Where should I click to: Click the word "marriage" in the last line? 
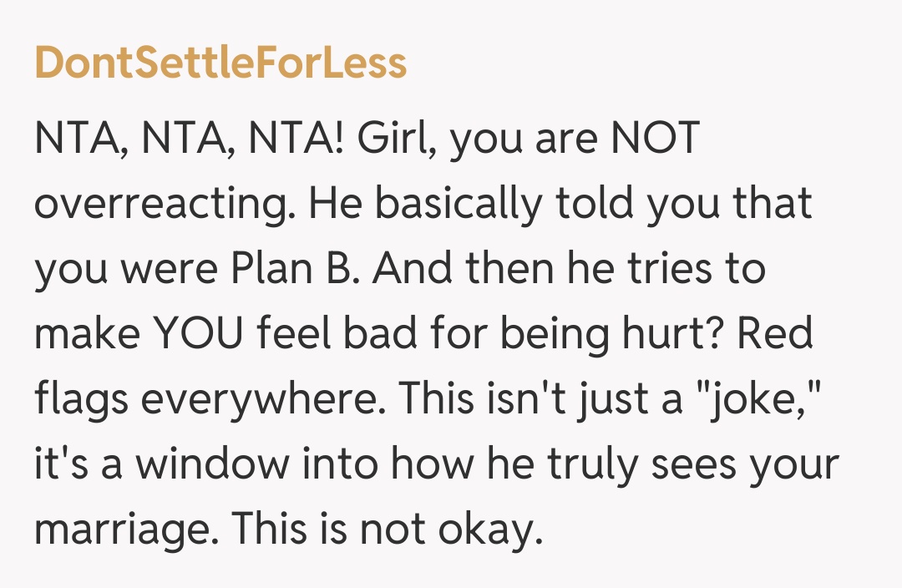(124, 531)
